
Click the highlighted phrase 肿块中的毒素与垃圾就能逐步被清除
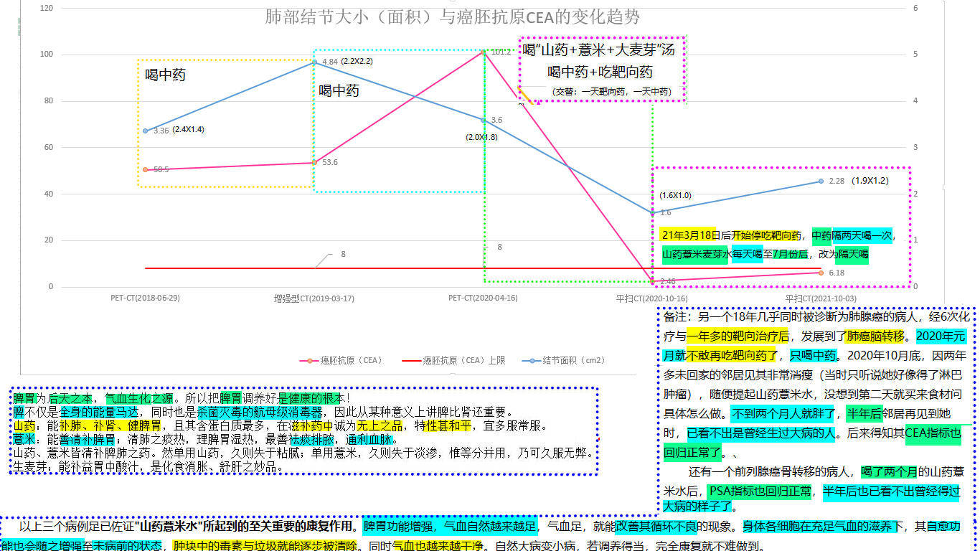(265, 545)
